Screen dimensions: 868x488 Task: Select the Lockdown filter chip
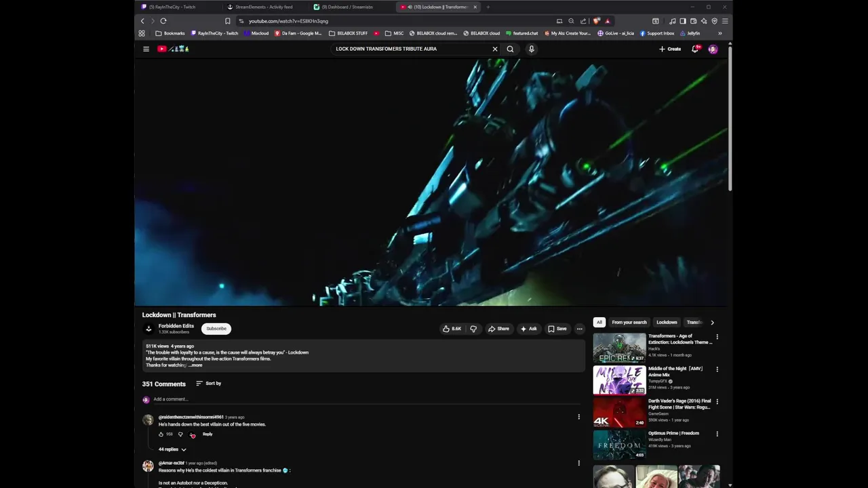pos(667,323)
